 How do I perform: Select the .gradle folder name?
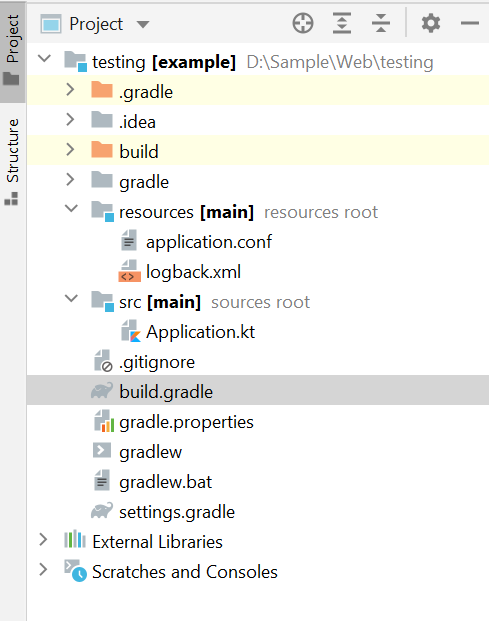click(x=146, y=92)
